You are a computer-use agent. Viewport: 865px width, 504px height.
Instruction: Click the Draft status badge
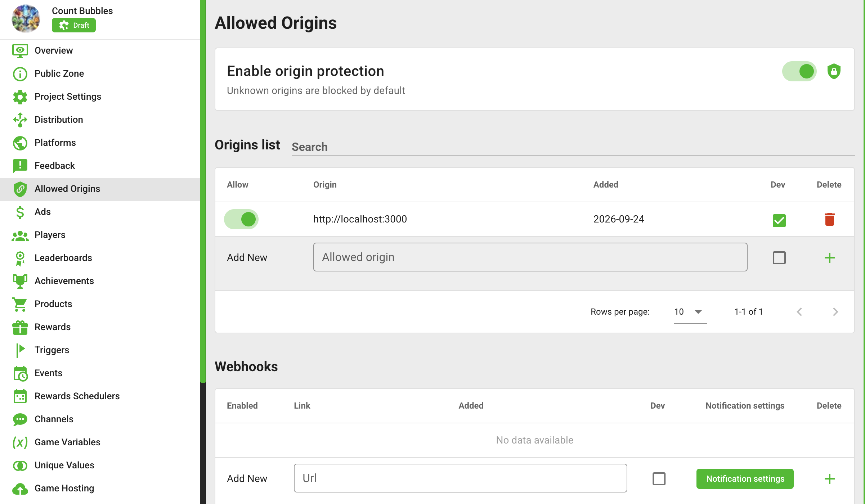[x=74, y=25]
